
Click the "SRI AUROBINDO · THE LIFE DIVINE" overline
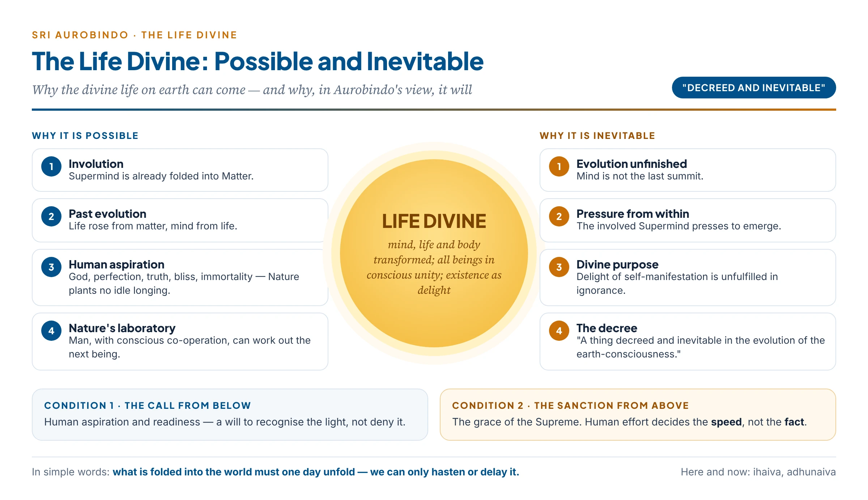[x=134, y=35]
